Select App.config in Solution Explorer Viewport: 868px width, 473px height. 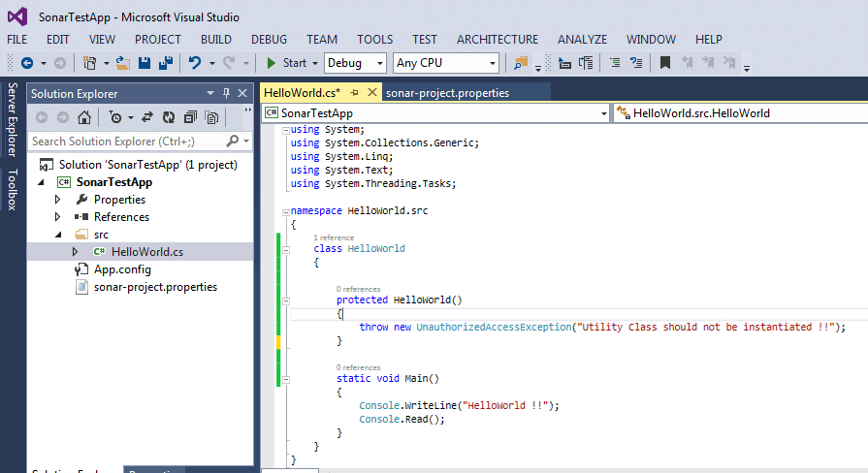pyautogui.click(x=122, y=269)
